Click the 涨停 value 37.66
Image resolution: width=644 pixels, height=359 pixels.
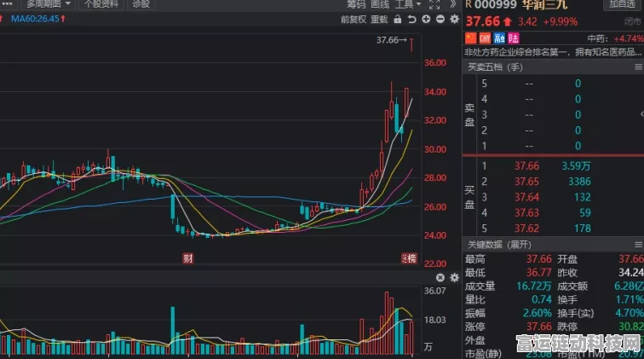pos(539,327)
